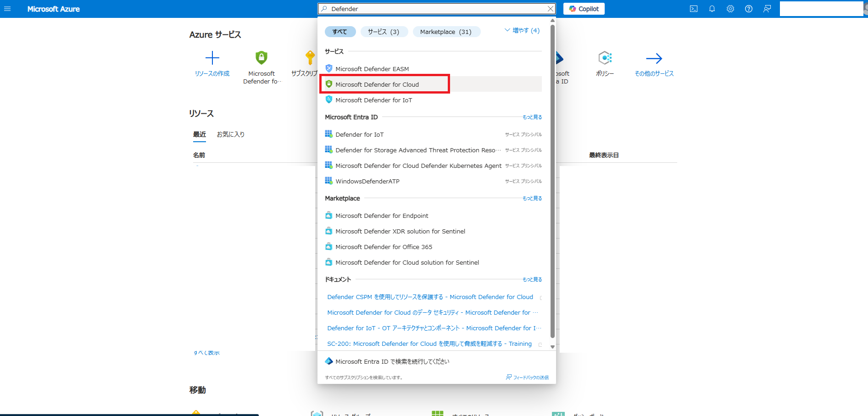The height and width of the screenshot is (416, 868).
Task: Click フィードバックの送信 link
Action: [527, 377]
